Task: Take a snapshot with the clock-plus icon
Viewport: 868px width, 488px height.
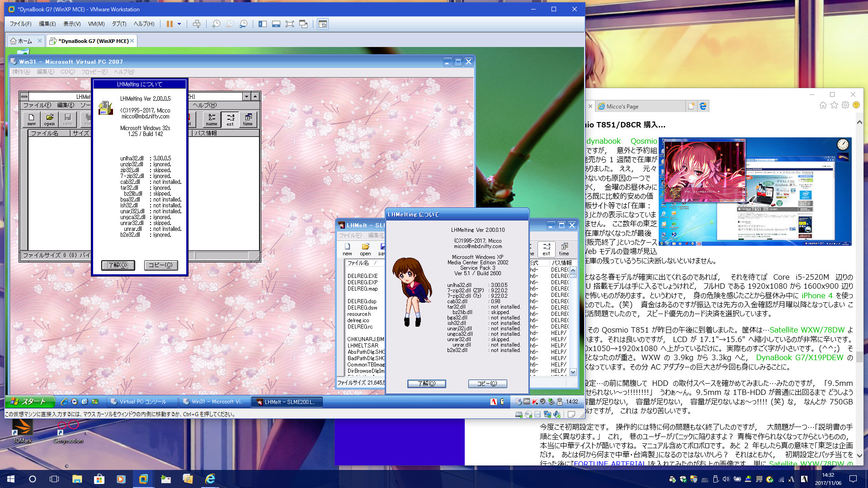Action: (x=216, y=24)
